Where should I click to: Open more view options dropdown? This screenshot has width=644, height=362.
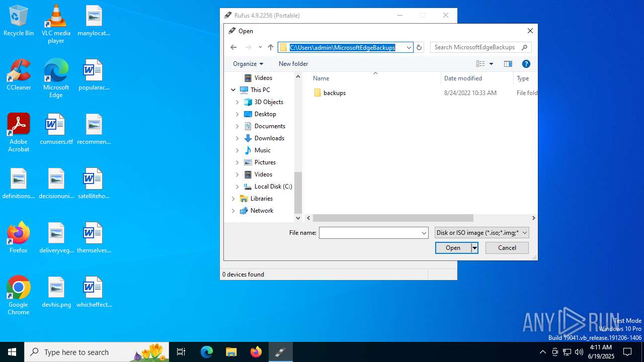pyautogui.click(x=492, y=64)
